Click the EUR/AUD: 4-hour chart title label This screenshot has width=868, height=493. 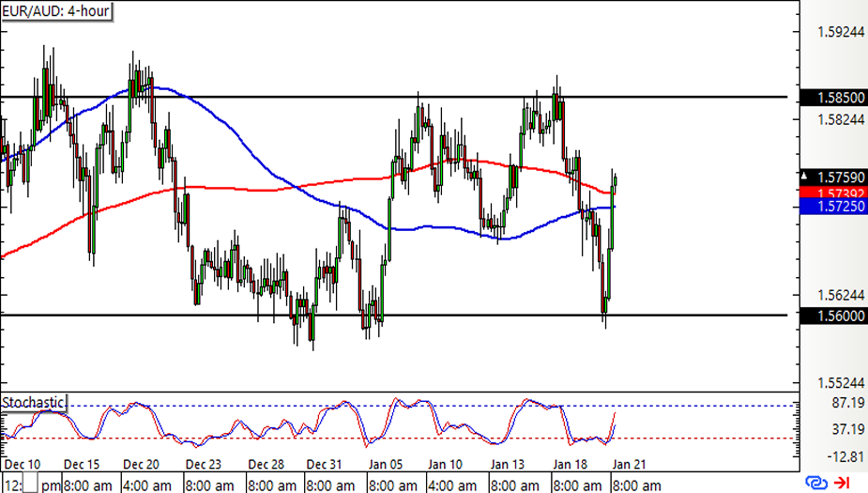[56, 10]
